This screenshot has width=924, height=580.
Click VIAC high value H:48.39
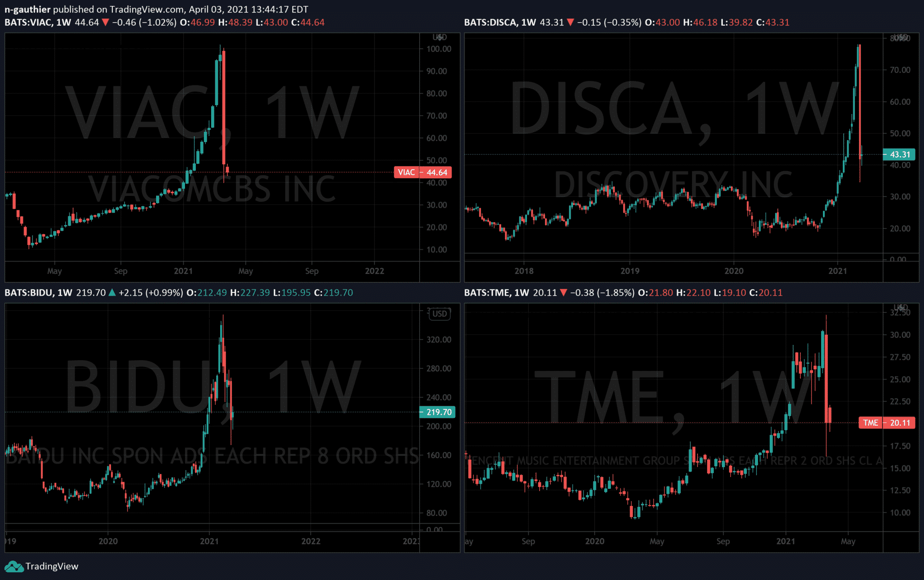tap(235, 23)
